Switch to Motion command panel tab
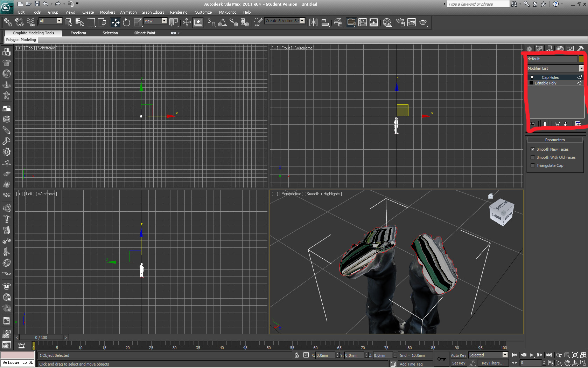 [x=560, y=49]
